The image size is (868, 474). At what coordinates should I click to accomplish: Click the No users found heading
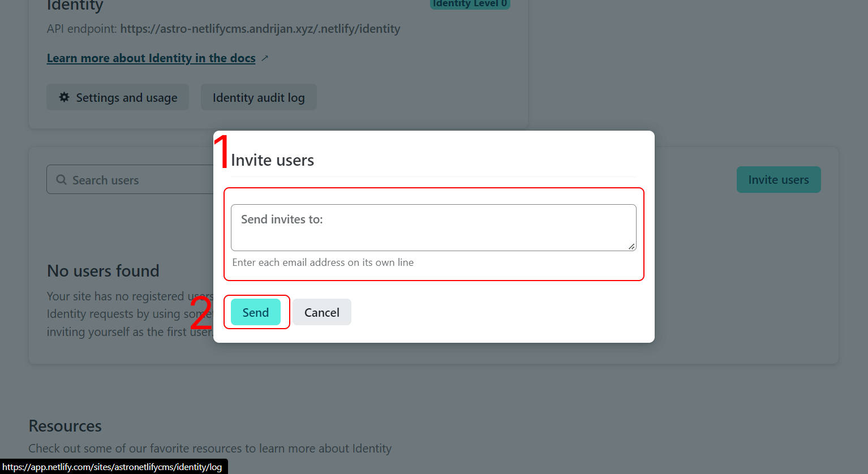click(103, 271)
